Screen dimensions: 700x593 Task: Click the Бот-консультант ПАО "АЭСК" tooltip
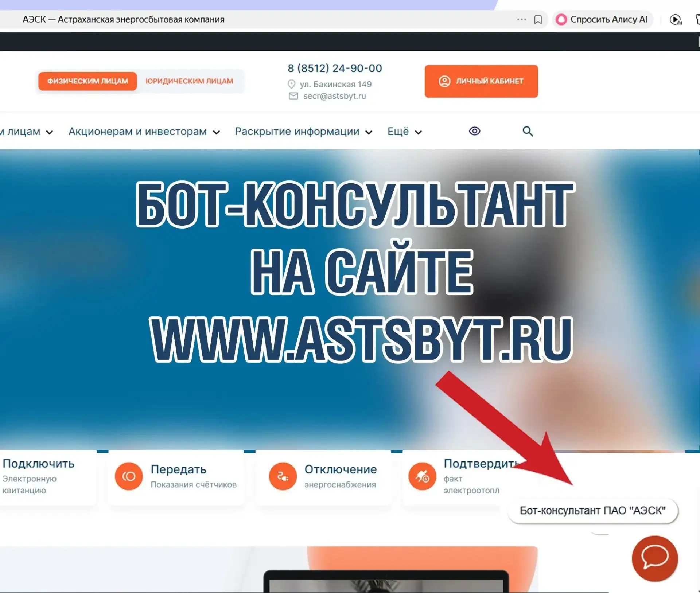tap(592, 511)
